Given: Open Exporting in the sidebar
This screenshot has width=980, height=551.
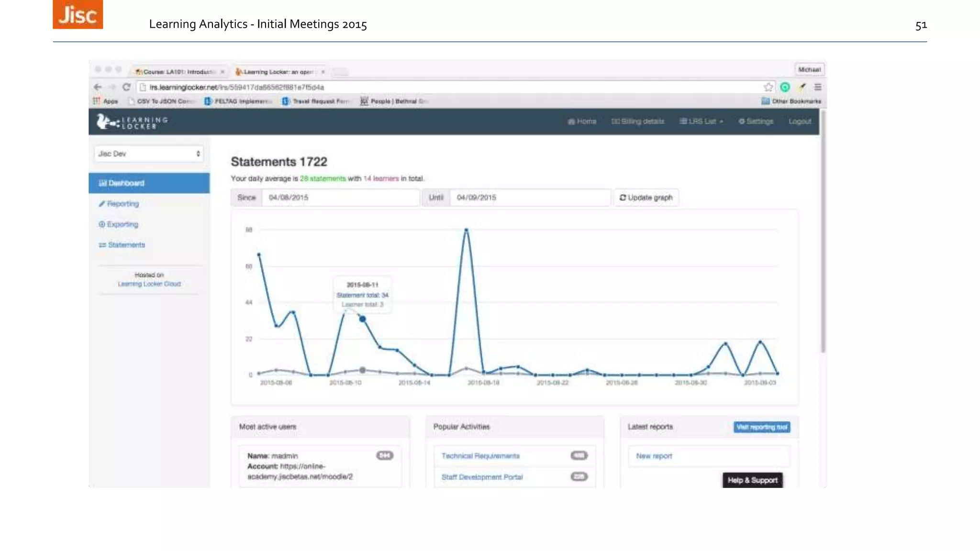Looking at the screenshot, I should pos(118,224).
